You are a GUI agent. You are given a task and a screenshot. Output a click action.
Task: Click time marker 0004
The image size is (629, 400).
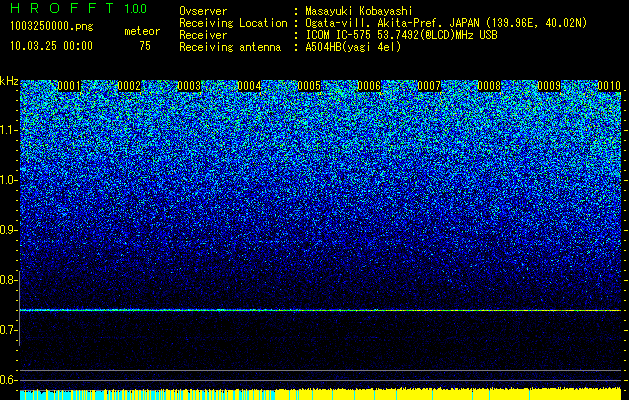[x=249, y=86]
